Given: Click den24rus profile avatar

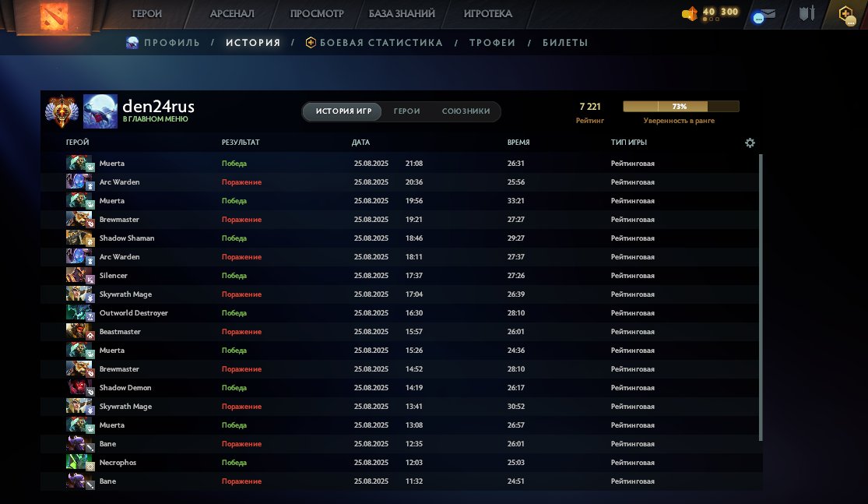Looking at the screenshot, I should pos(100,111).
